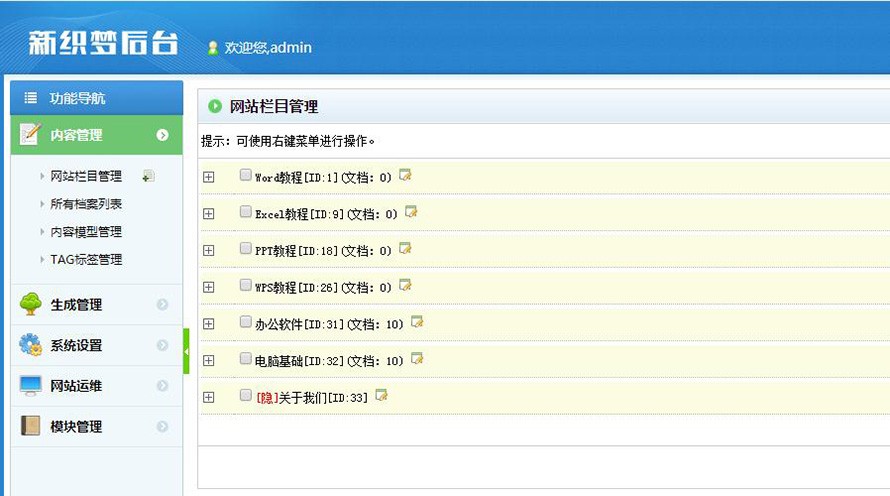Click the edit icon for Word教程 row

point(405,175)
